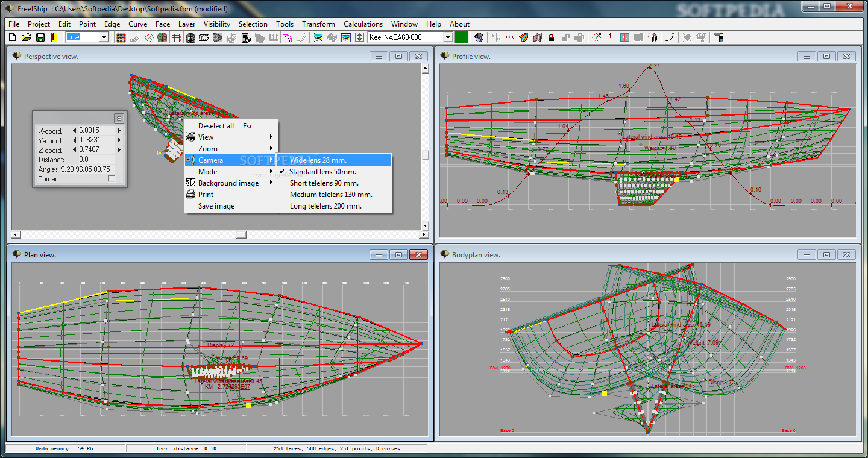The height and width of the screenshot is (458, 868).
Task: Click the Background image menu entry icon
Action: 190,183
